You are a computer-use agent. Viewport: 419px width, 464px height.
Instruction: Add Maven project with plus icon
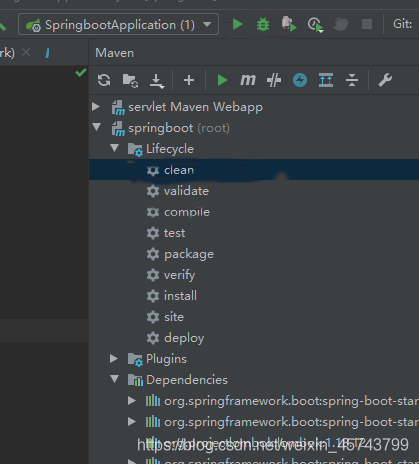pyautogui.click(x=189, y=80)
